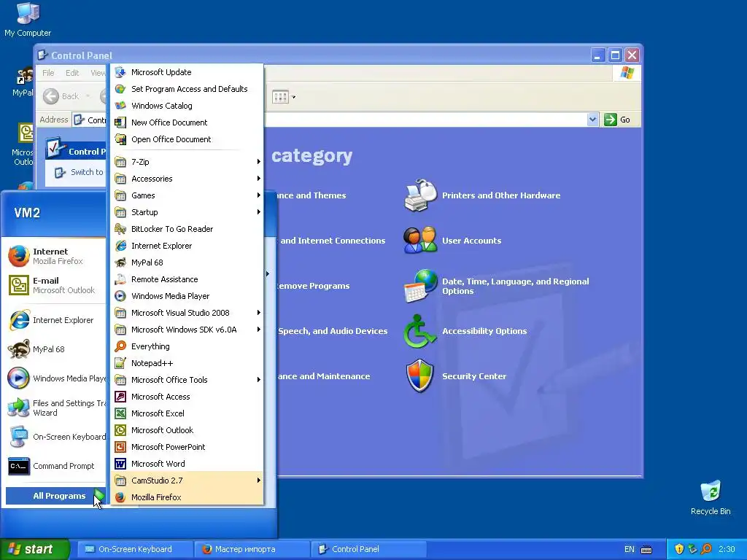The width and height of the screenshot is (747, 560).
Task: Open the File menu in Control Panel
Action: (x=48, y=73)
